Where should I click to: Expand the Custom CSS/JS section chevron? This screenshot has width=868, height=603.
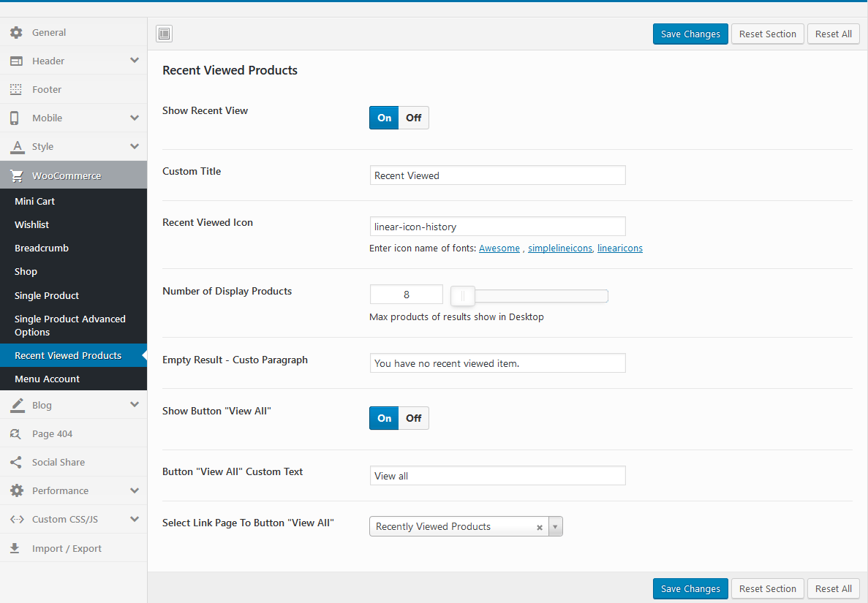tap(135, 519)
